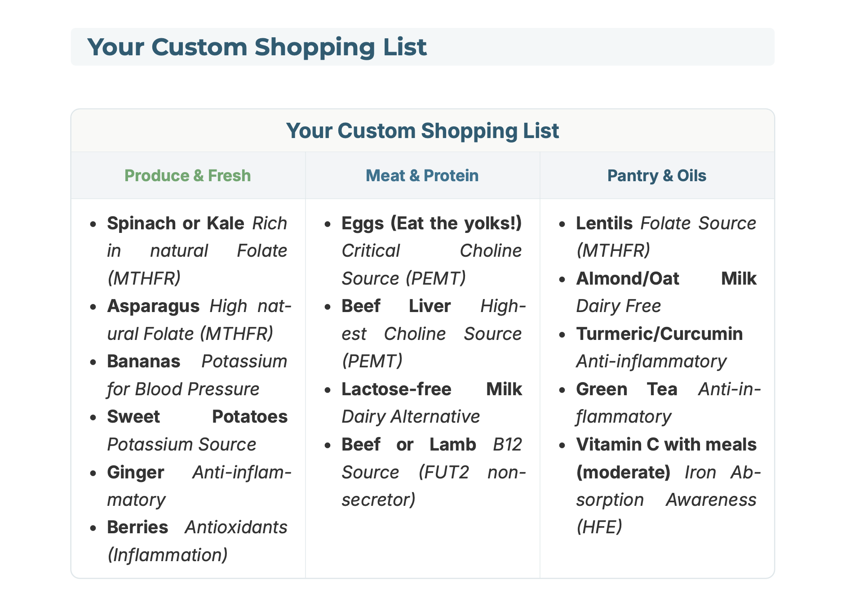
Task: Click the Lentils list item
Action: [604, 223]
